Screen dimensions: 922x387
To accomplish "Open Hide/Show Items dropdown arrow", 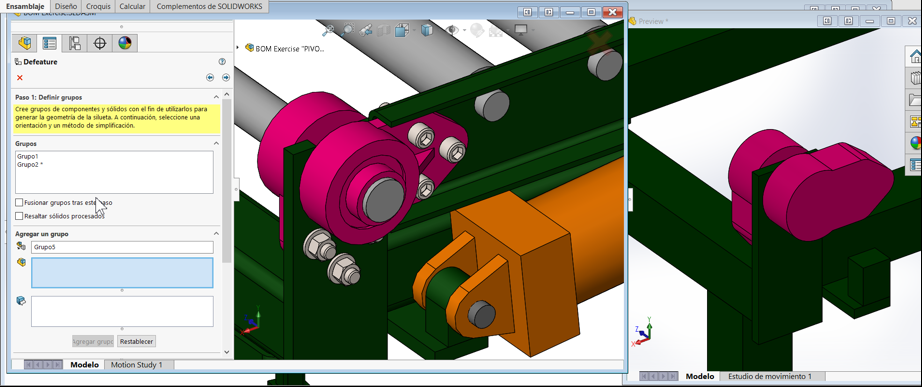I will point(464,29).
